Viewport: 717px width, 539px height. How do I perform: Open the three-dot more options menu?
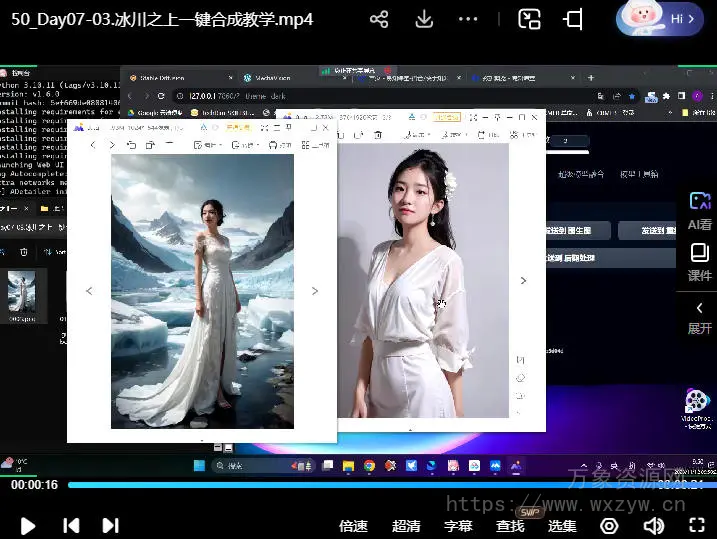pos(468,19)
